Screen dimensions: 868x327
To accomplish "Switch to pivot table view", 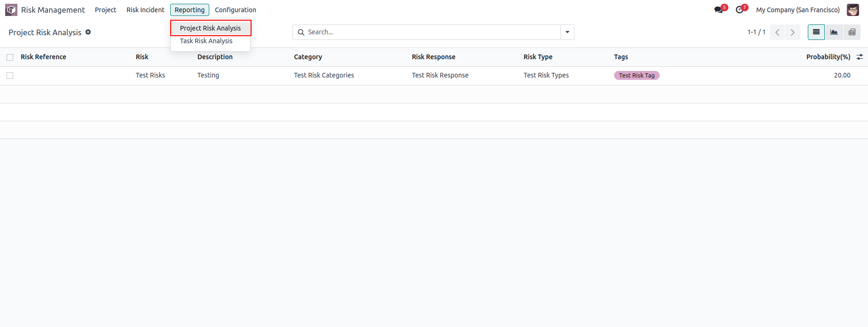I will point(852,32).
